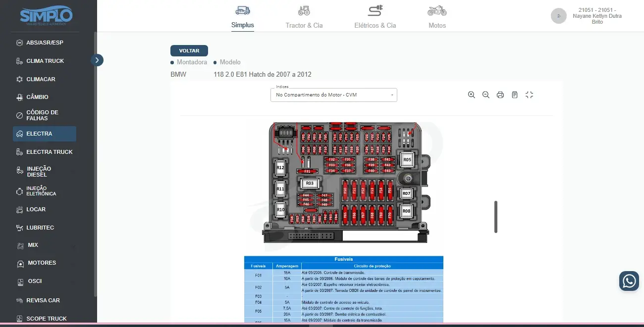Click 'Módulo de controle de acesso ao veículo' row

pos(344,302)
